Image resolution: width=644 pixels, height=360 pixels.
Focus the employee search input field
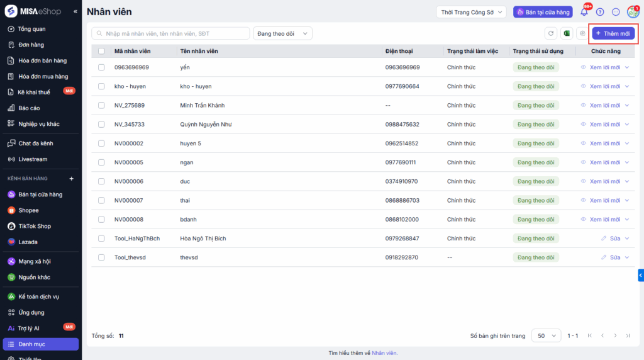[170, 33]
